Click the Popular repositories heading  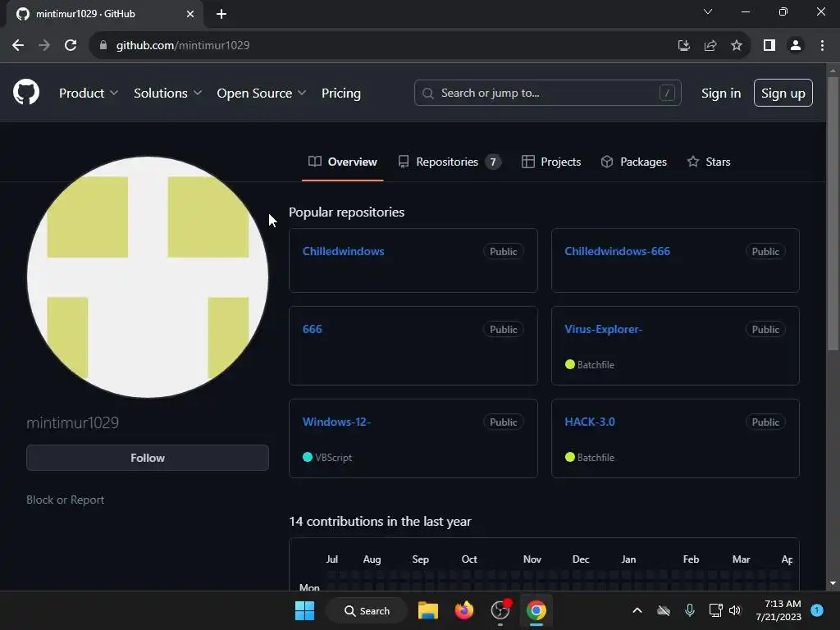347,212
